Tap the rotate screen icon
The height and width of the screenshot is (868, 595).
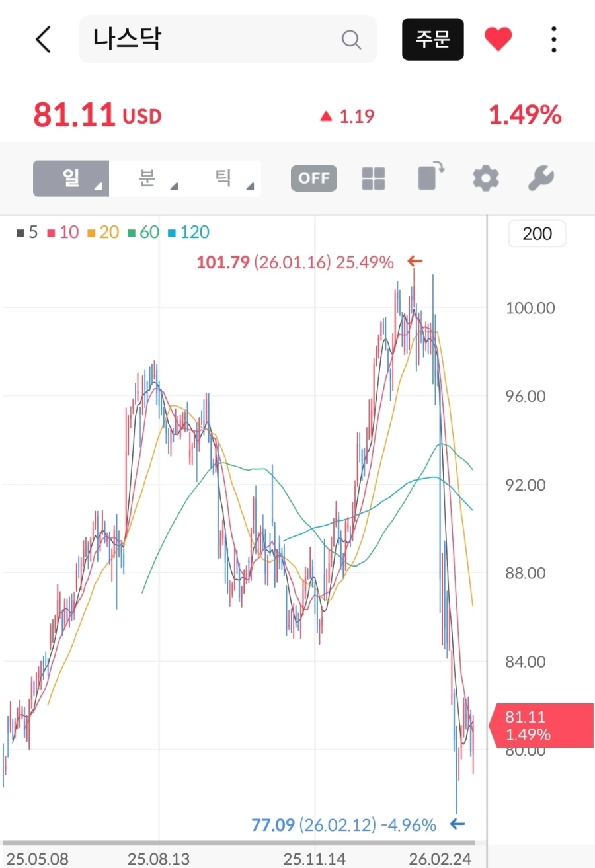click(x=431, y=178)
